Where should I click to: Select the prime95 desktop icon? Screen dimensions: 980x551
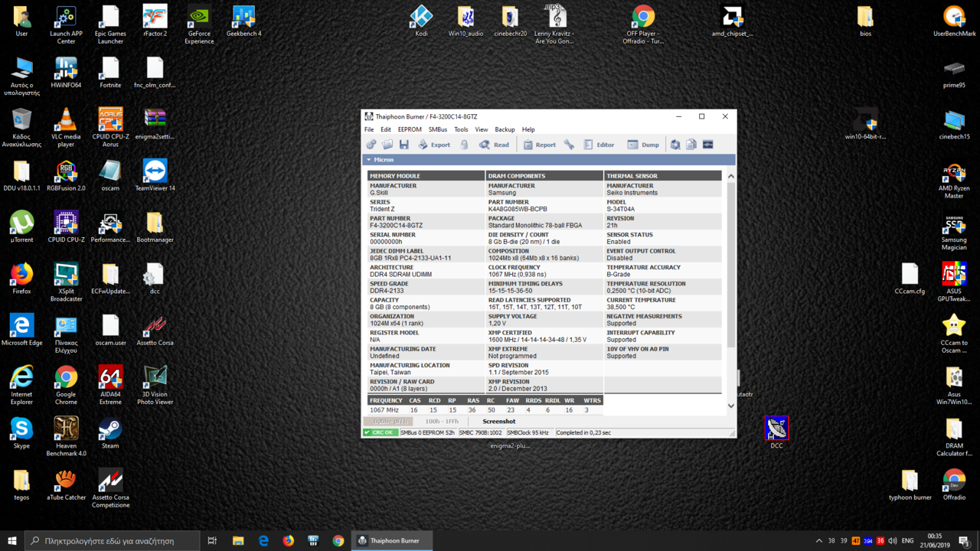pos(954,73)
